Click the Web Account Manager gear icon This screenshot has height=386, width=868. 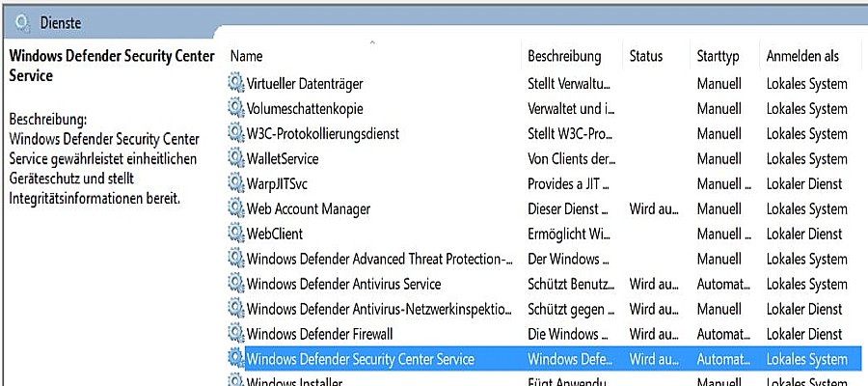[x=236, y=208]
